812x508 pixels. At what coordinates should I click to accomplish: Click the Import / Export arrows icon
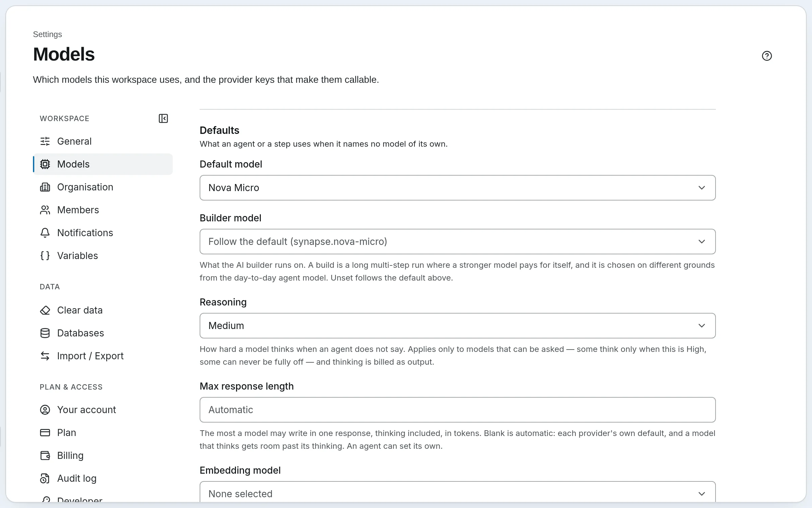point(45,356)
